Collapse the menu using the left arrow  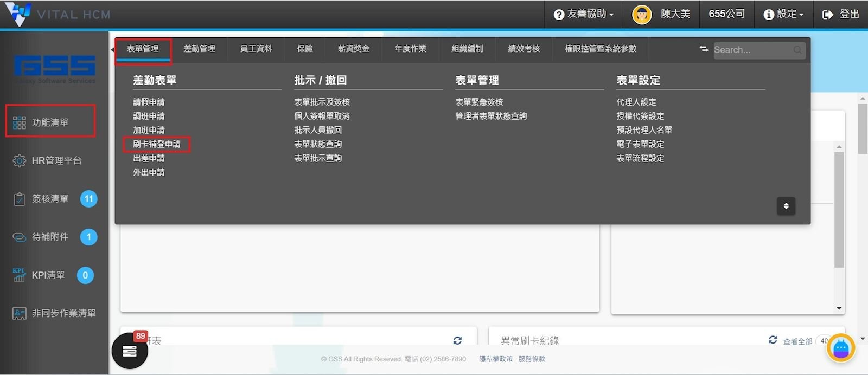pyautogui.click(x=112, y=50)
